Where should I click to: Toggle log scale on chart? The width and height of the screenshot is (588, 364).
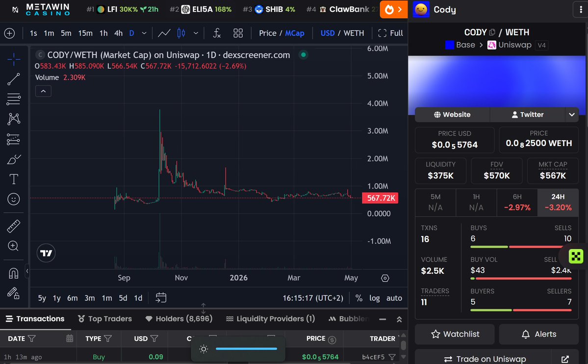(x=374, y=298)
